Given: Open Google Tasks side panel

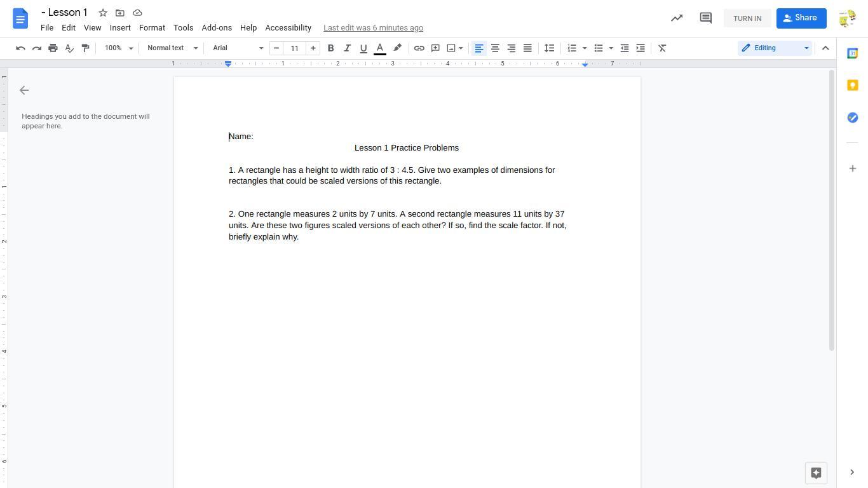Looking at the screenshot, I should pyautogui.click(x=853, y=118).
